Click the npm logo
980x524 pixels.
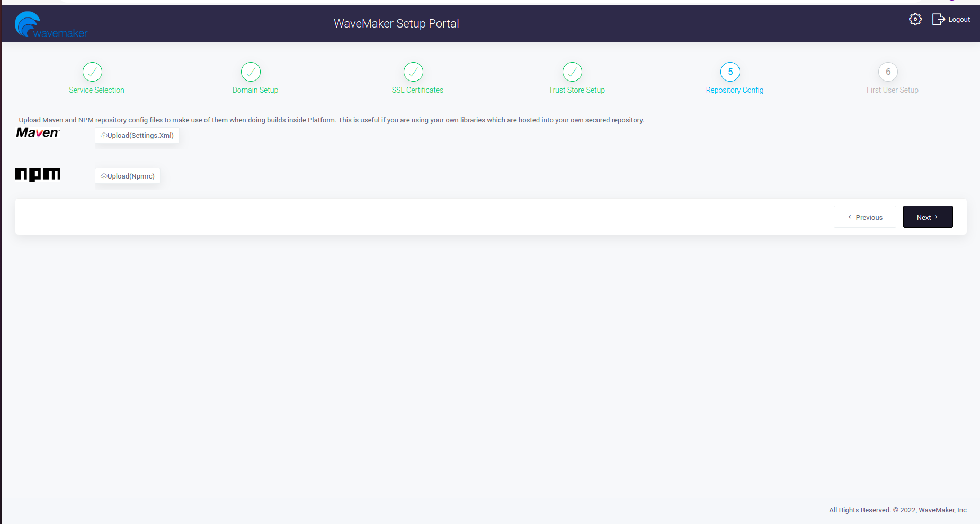38,174
